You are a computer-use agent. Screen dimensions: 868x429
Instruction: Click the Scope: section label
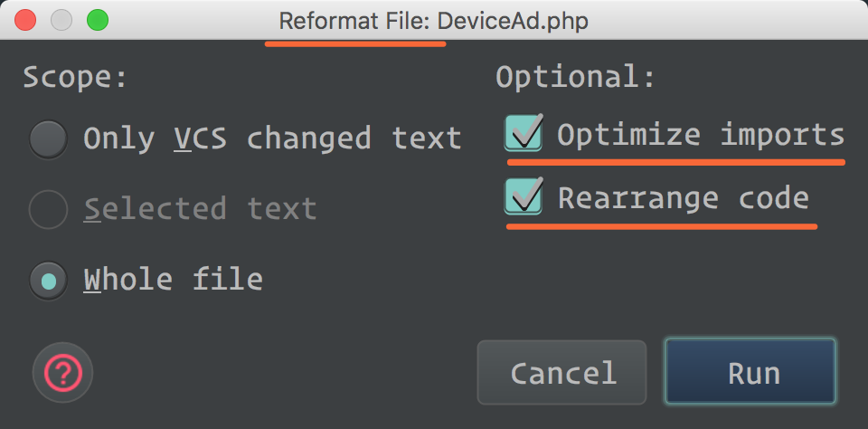click(x=76, y=77)
